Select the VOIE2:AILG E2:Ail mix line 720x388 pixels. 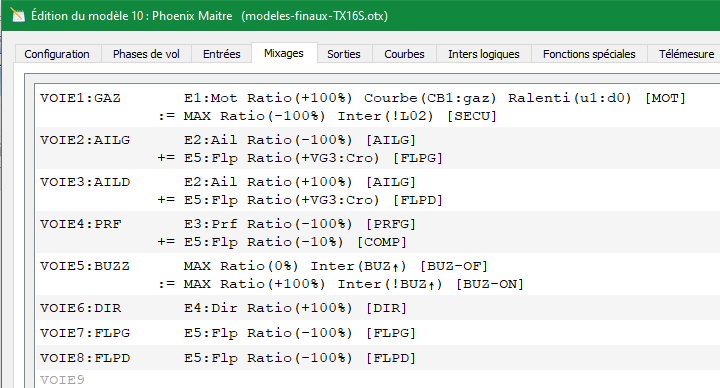point(377,140)
